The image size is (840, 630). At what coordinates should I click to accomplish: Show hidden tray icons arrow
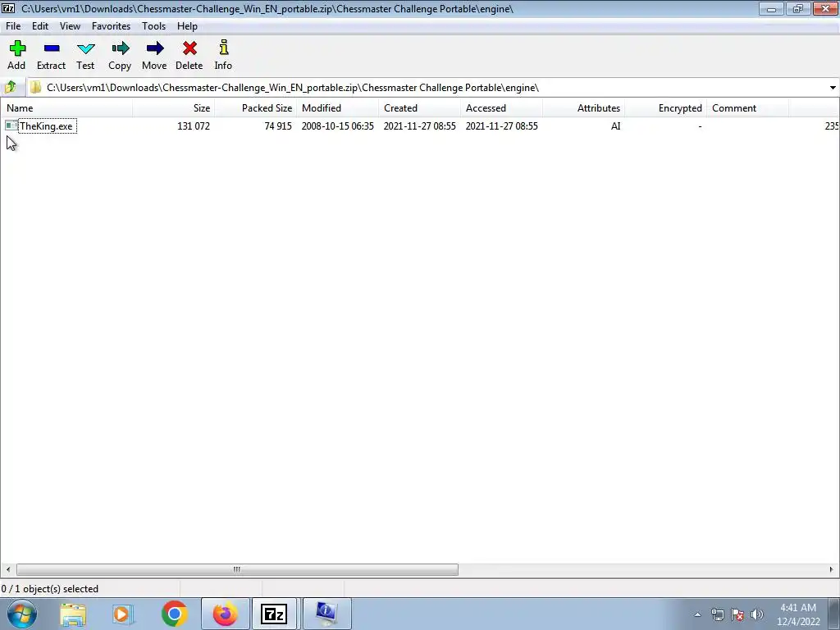[697, 614]
